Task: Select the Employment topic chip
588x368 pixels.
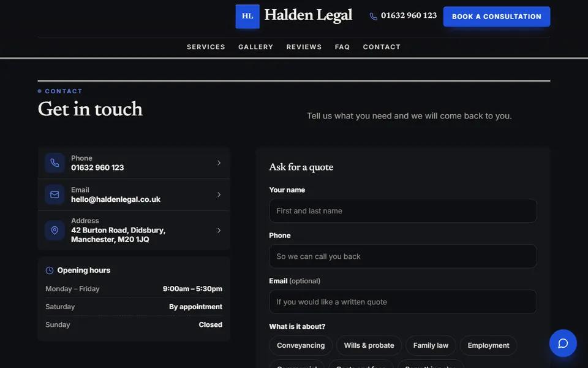Action: point(488,345)
